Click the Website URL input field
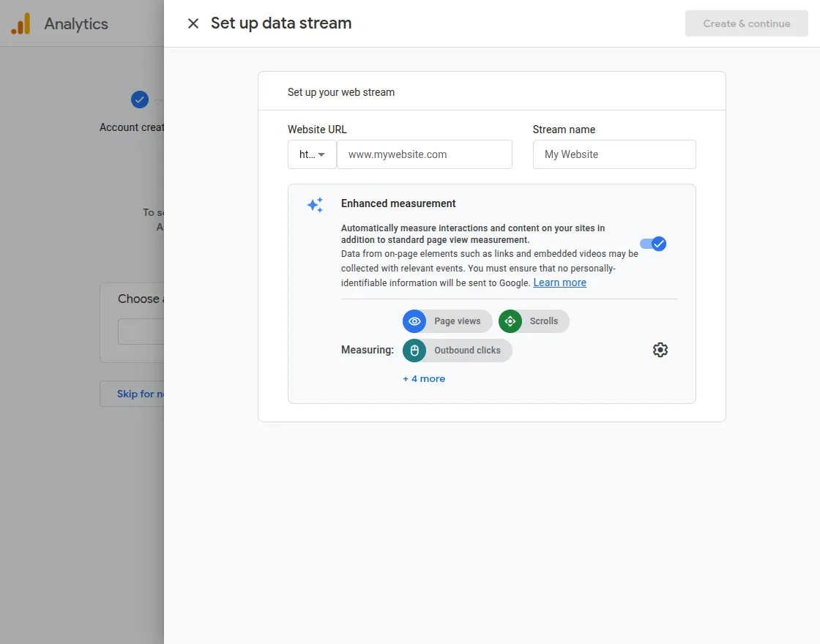 [x=424, y=154]
